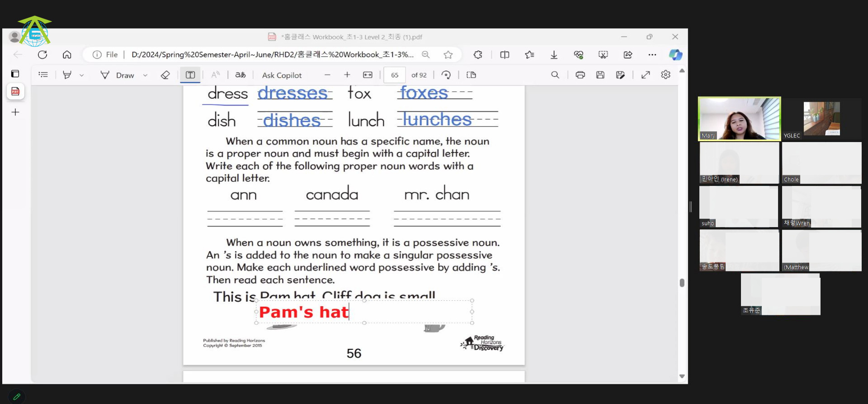Search inside the PDF
Image resolution: width=868 pixels, height=404 pixels.
tap(555, 75)
